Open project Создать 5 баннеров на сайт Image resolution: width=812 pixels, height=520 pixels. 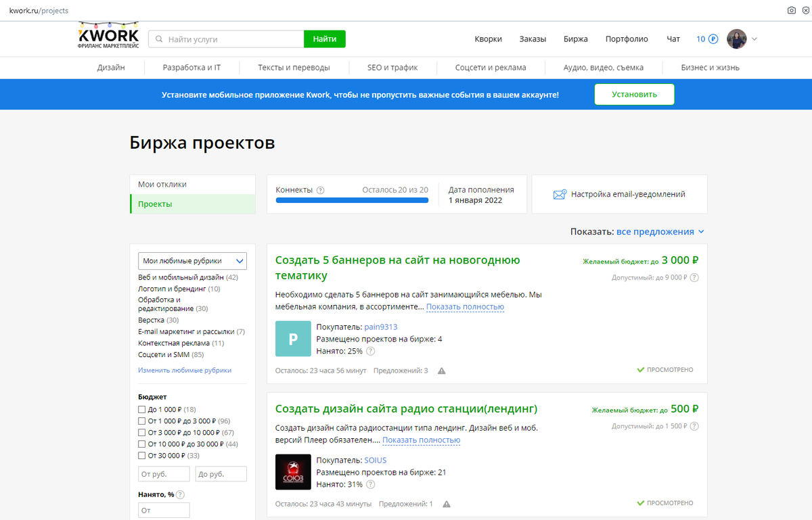(398, 268)
